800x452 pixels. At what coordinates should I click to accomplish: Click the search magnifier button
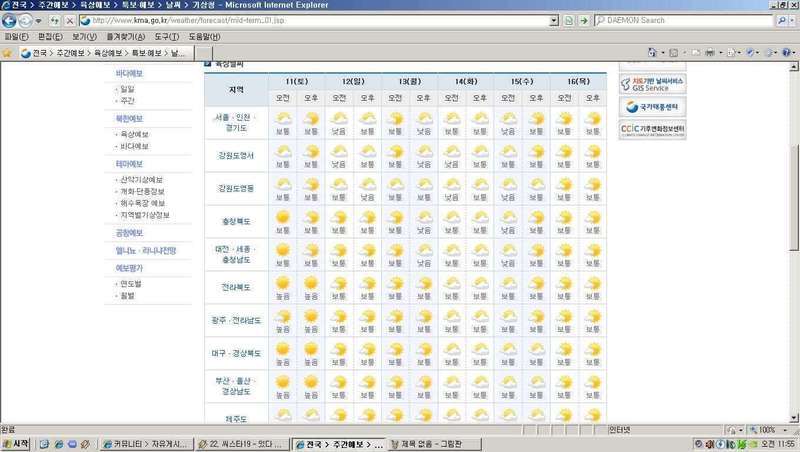[x=781, y=20]
